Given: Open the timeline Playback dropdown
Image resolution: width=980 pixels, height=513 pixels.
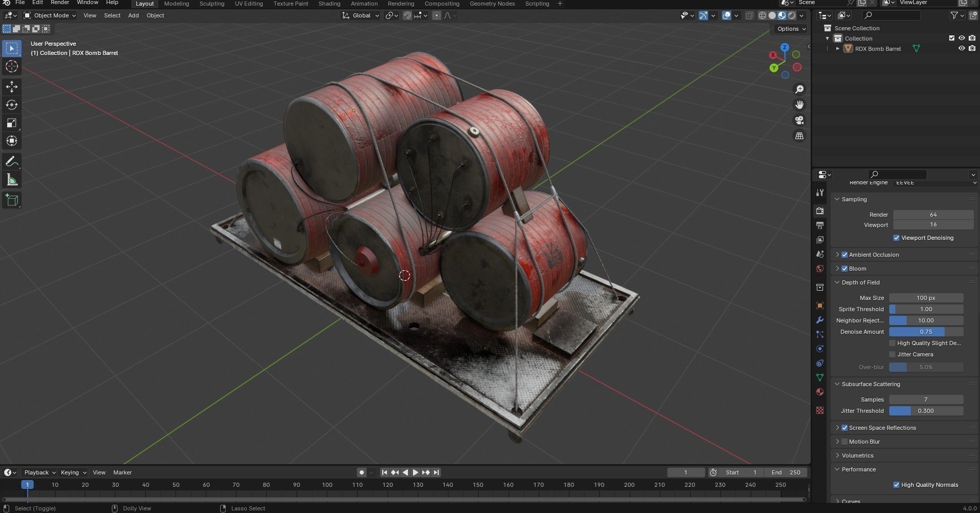Looking at the screenshot, I should (x=40, y=472).
